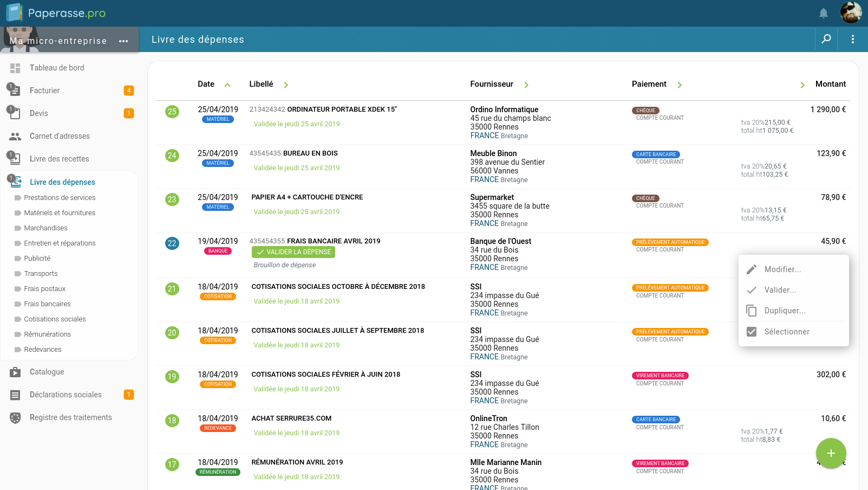868x490 pixels.
Task: Open the notifications bell
Action: (823, 13)
